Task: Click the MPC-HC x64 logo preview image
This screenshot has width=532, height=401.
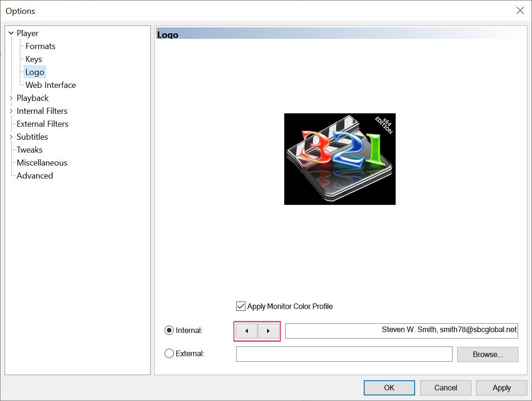Action: pyautogui.click(x=340, y=159)
